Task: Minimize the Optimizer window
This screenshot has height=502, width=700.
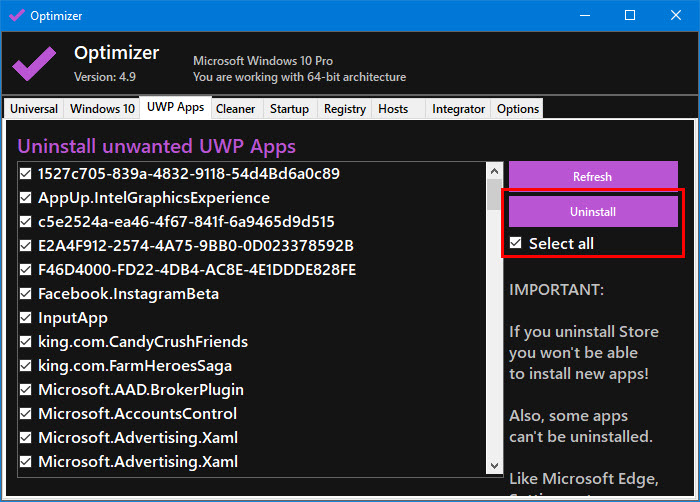Action: (584, 16)
